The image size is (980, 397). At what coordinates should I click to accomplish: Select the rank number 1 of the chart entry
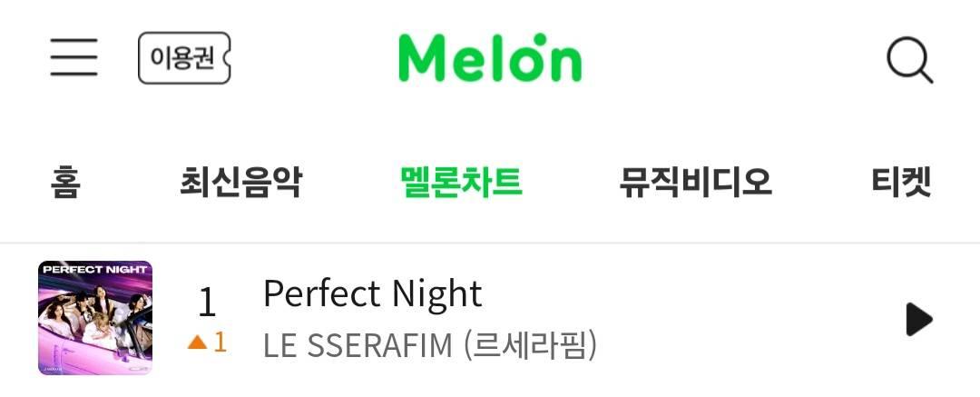[207, 302]
